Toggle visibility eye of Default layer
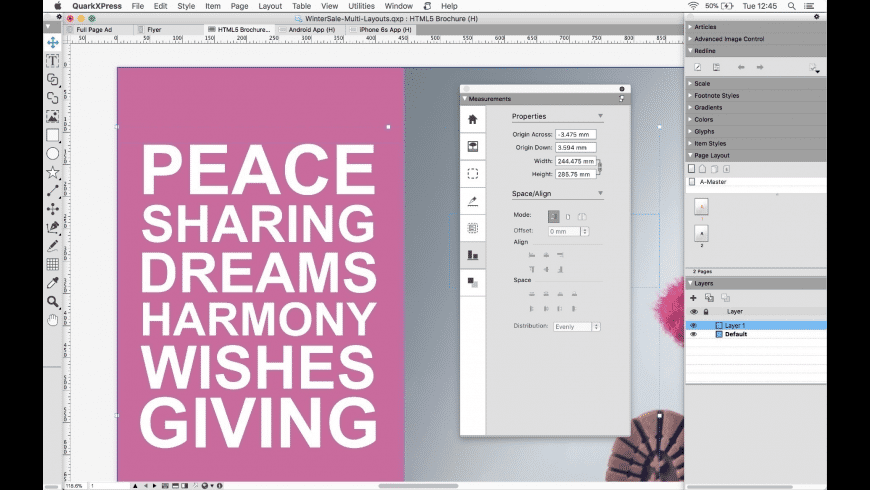The image size is (870, 490). click(x=693, y=335)
